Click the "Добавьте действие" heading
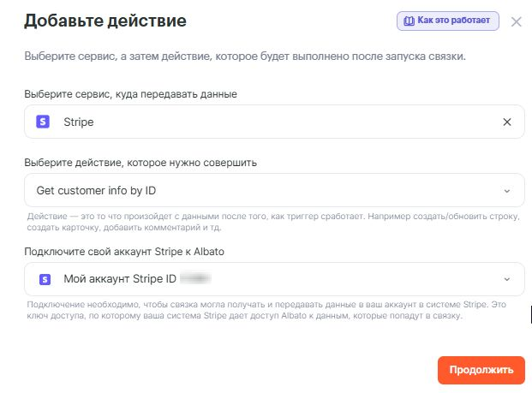 click(x=105, y=21)
